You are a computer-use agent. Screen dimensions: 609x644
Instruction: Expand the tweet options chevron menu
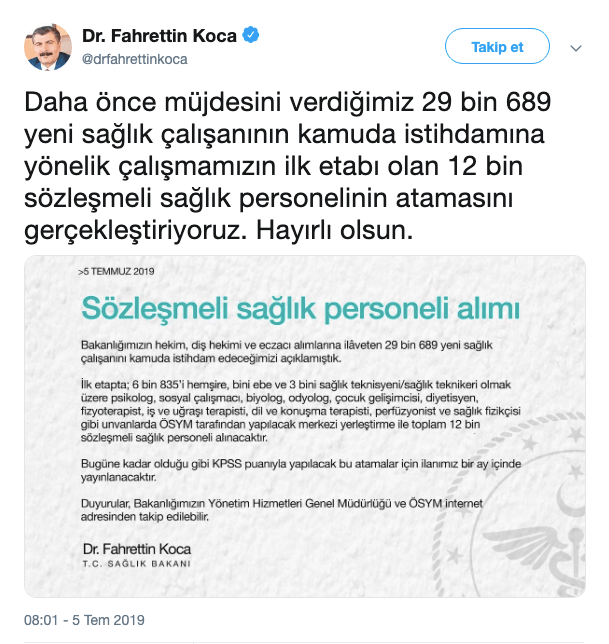point(576,48)
